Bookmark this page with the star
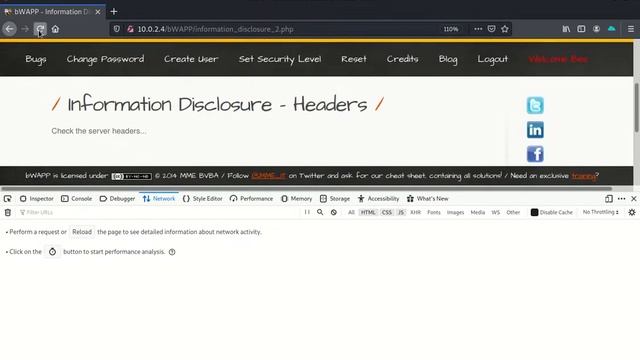Image resolution: width=640 pixels, height=360 pixels. tap(505, 29)
